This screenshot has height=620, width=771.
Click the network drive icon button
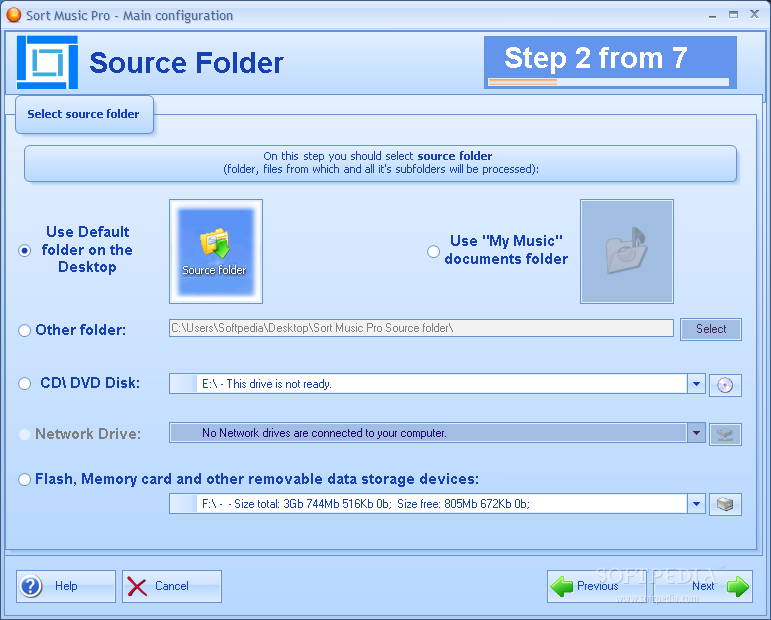(725, 434)
